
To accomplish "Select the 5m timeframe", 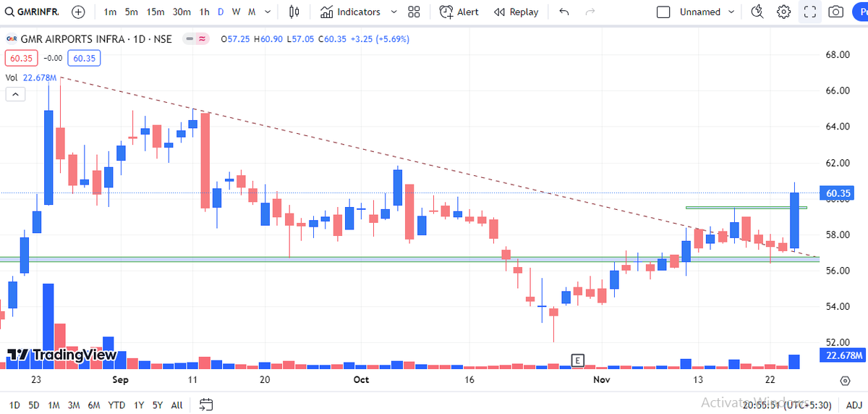I will (131, 12).
